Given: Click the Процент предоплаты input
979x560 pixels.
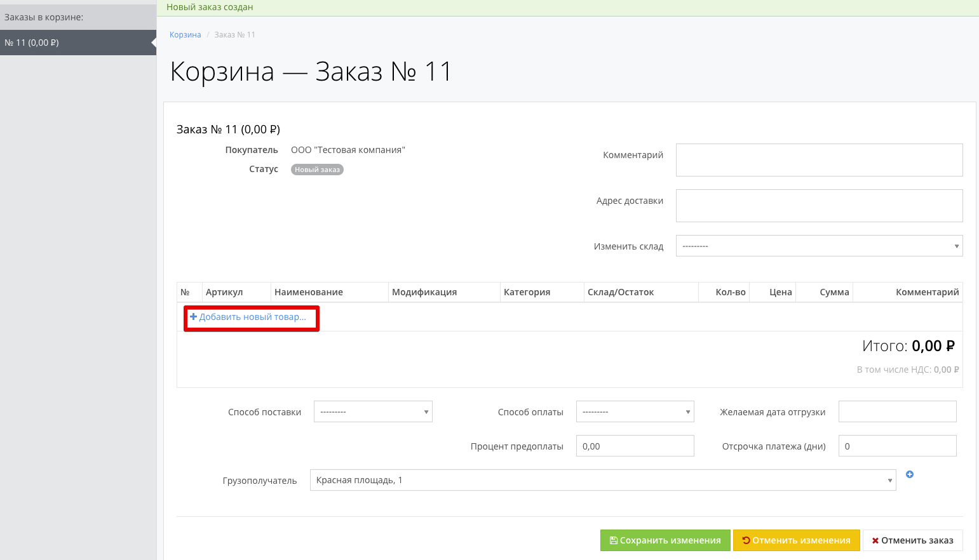Looking at the screenshot, I should (x=635, y=446).
